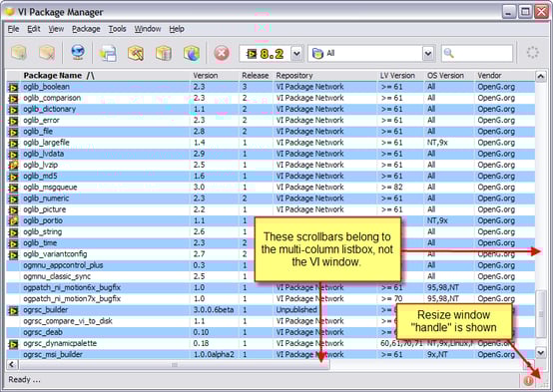
Task: Click the icon beside oglib_string
Action: tap(13, 232)
